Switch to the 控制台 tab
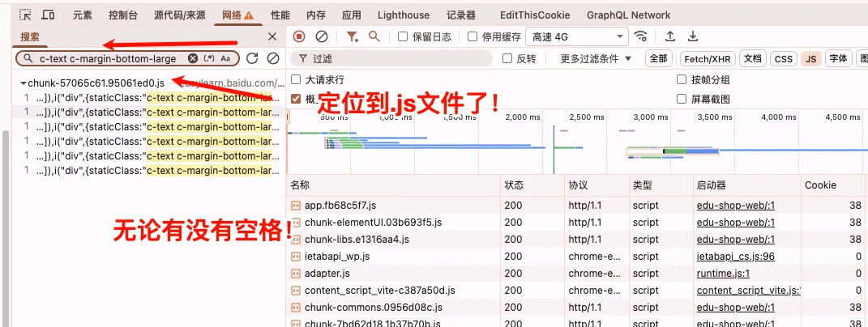 point(122,15)
